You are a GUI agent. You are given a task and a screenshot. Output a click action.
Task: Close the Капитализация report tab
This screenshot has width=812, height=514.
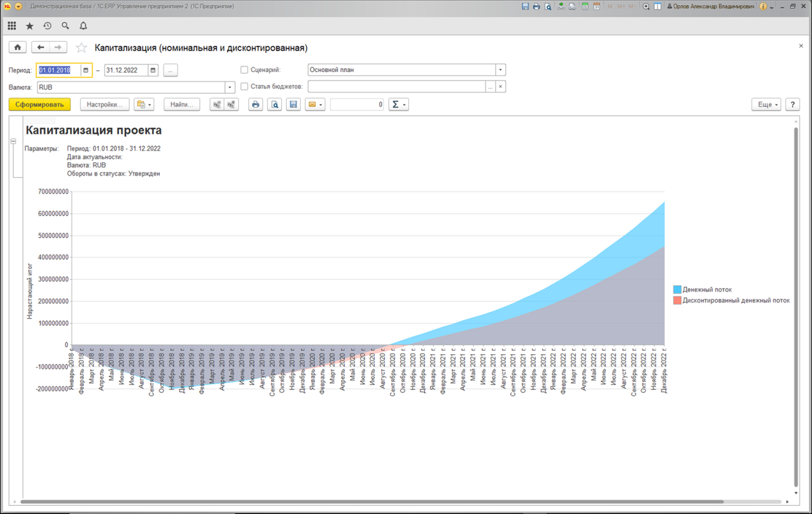point(801,46)
